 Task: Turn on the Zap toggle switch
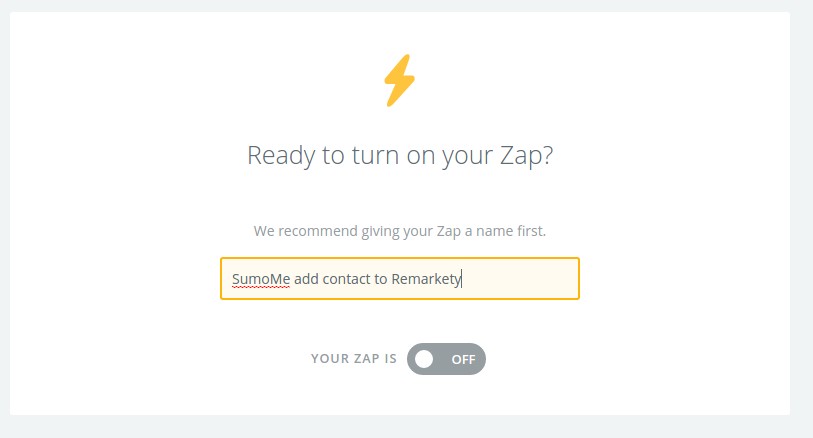pyautogui.click(x=446, y=359)
